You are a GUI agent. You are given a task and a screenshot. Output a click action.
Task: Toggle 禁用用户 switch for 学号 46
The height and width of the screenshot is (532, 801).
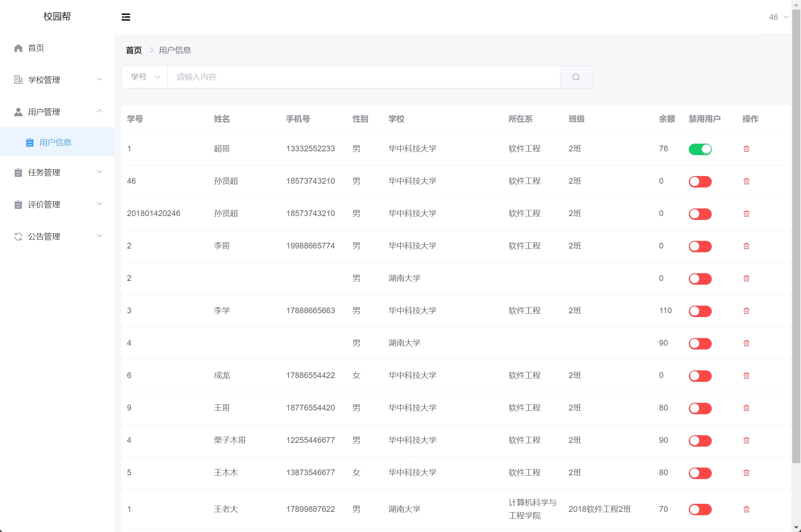click(700, 181)
